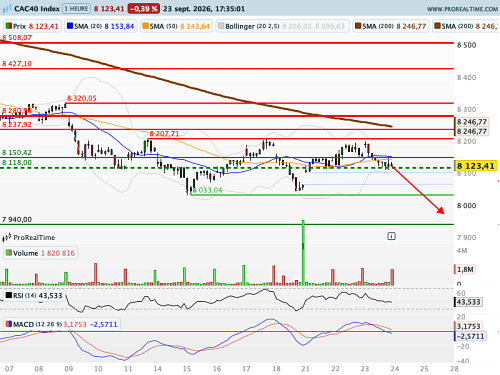Viewport: 500px width, 375px height.
Task: Click the grey Bollinger color swatch
Action: [221, 26]
